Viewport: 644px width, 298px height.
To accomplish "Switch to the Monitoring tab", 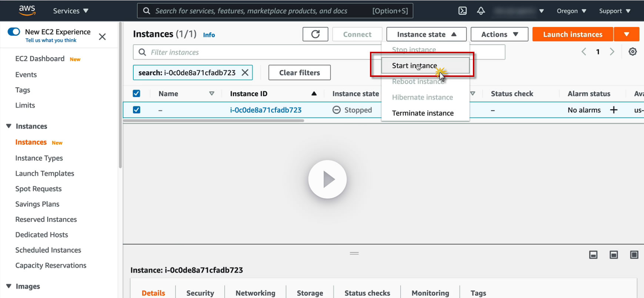I will tap(430, 293).
